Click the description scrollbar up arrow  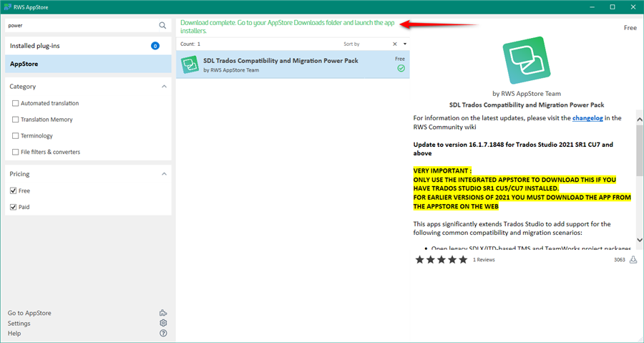(640, 120)
